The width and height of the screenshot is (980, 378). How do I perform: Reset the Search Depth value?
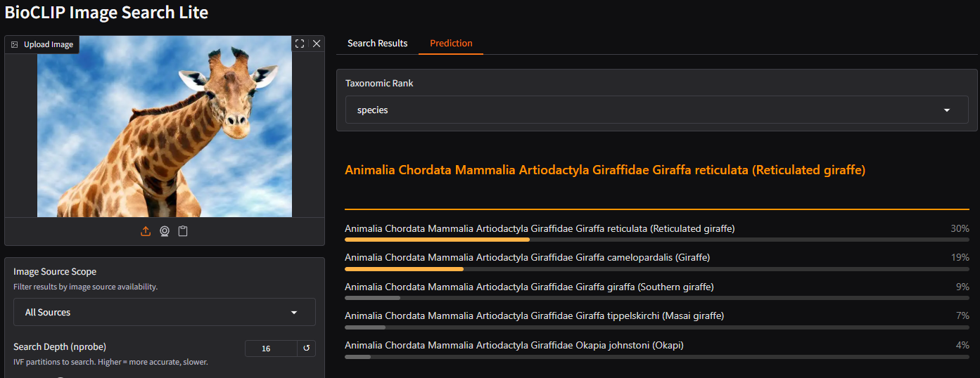[307, 348]
